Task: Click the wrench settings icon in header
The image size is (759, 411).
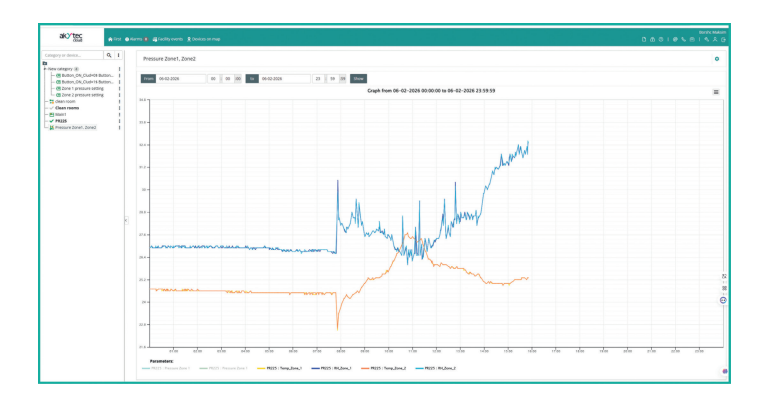Action: (x=707, y=40)
